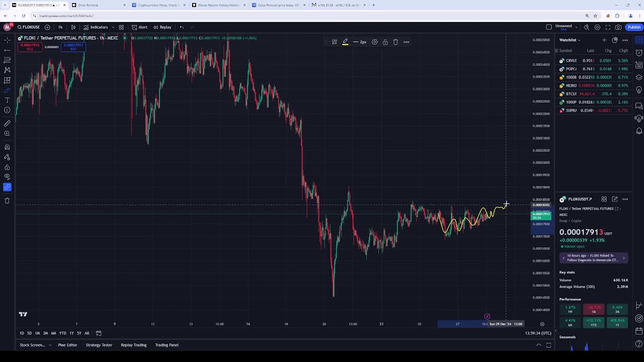Select the brush drawing tool in sidebar
The height and width of the screenshot is (362, 644).
(7, 90)
